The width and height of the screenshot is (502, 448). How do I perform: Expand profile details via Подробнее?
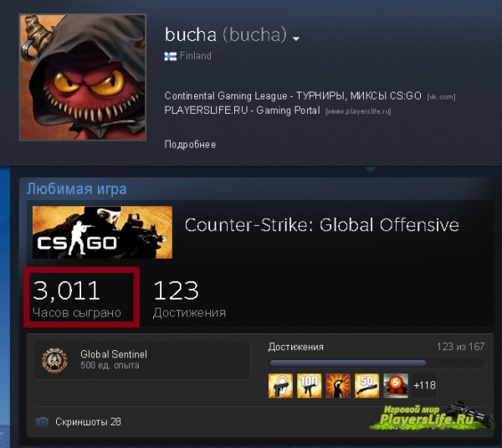tap(190, 145)
